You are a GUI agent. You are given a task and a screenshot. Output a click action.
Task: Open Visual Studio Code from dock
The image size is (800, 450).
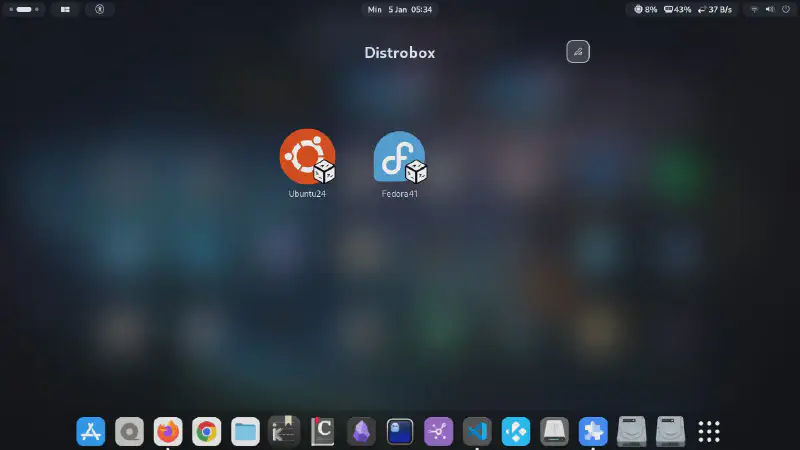477,431
